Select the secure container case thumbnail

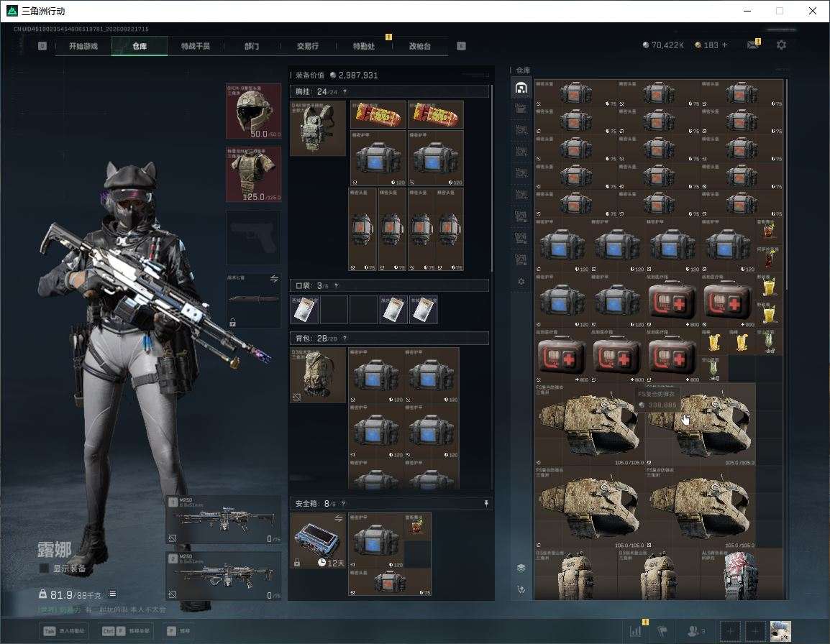click(x=318, y=540)
